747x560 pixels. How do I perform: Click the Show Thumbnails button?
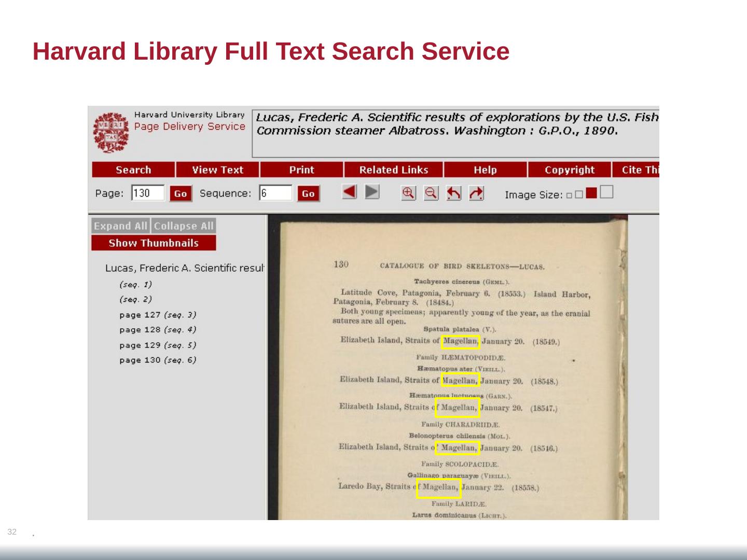(154, 243)
